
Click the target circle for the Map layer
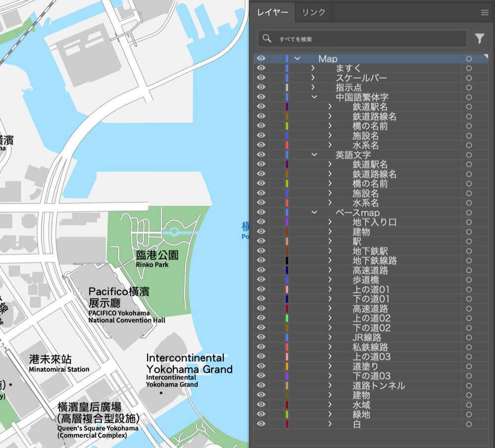[469, 59]
